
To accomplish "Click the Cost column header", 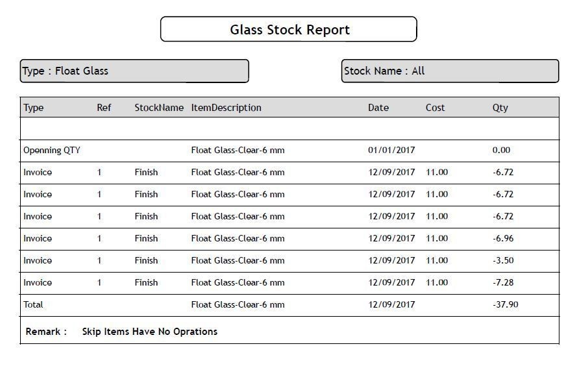I will 436,108.
